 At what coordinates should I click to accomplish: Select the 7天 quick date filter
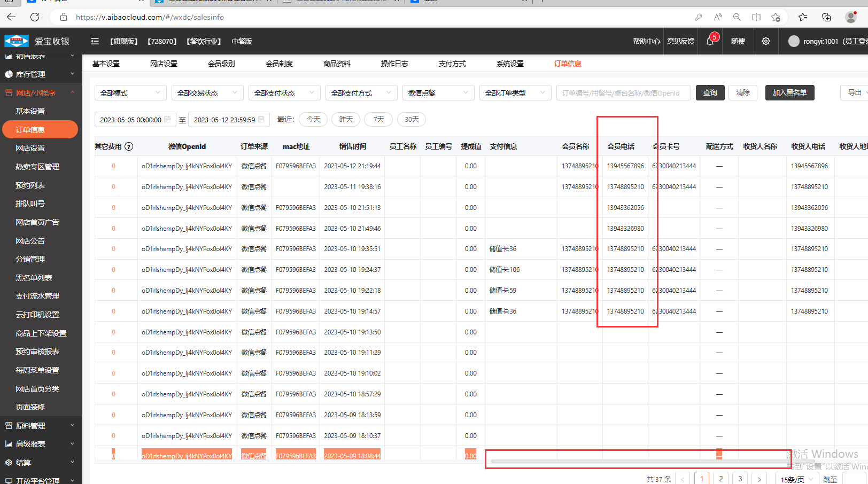(378, 119)
